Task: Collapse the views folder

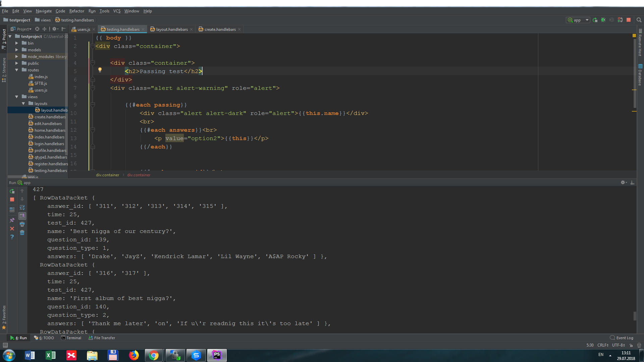Action: (17, 97)
